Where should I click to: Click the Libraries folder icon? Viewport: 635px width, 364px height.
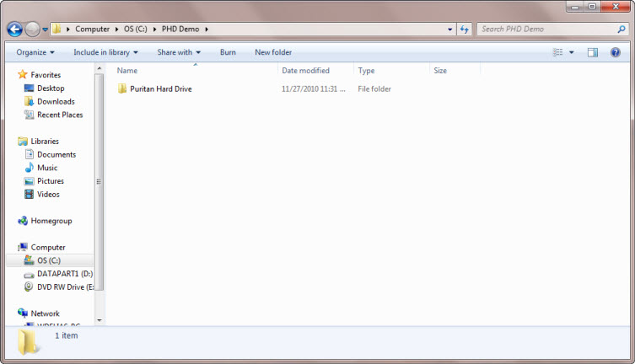(23, 142)
